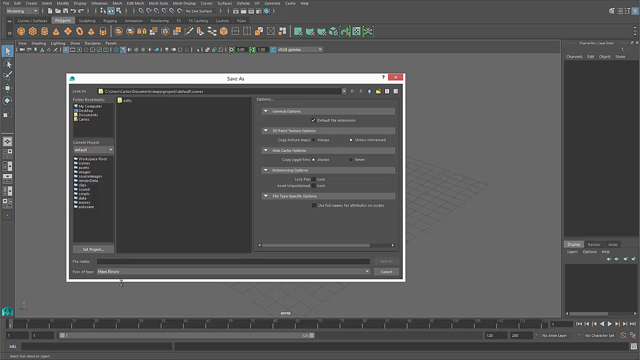Open the sRGB gamma view transform dropdown
Image resolution: width=640 pixels, height=360 pixels.
300,49
